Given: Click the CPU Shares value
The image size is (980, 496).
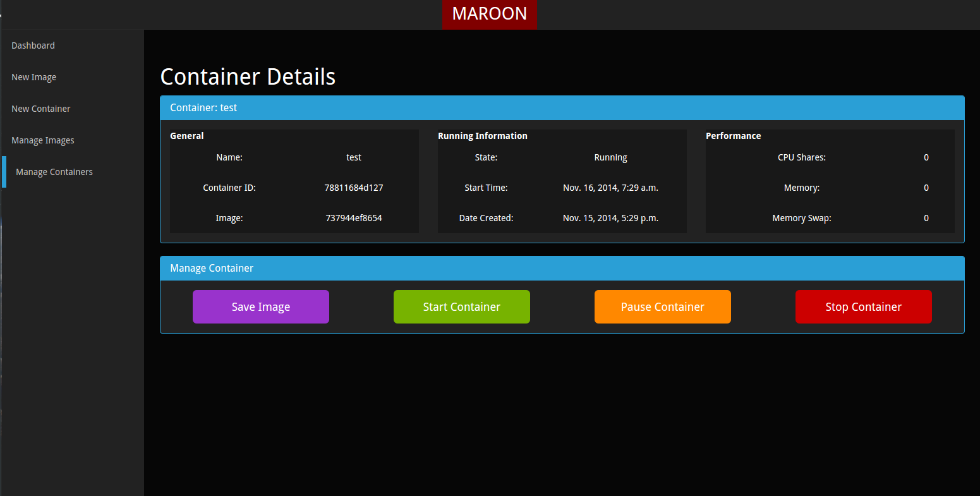Looking at the screenshot, I should 926,157.
